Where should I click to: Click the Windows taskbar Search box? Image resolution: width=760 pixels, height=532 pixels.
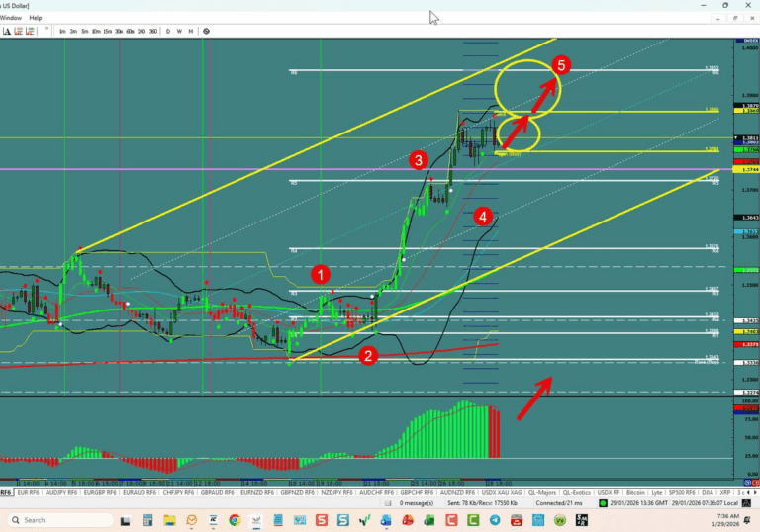[x=60, y=520]
